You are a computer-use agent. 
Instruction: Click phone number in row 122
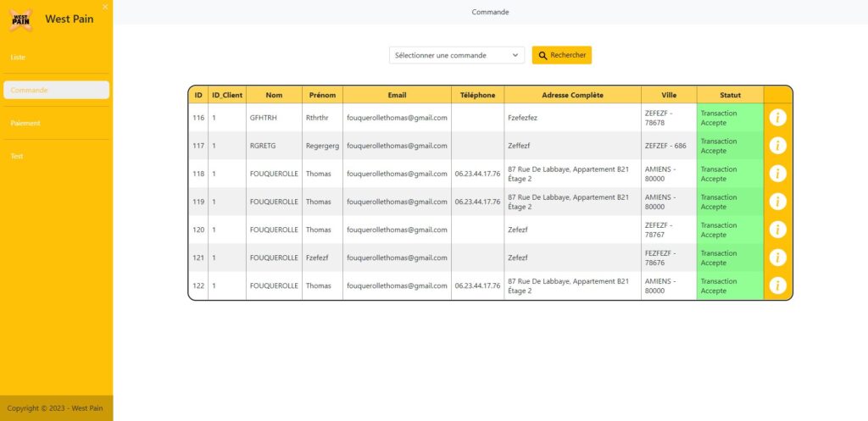477,286
